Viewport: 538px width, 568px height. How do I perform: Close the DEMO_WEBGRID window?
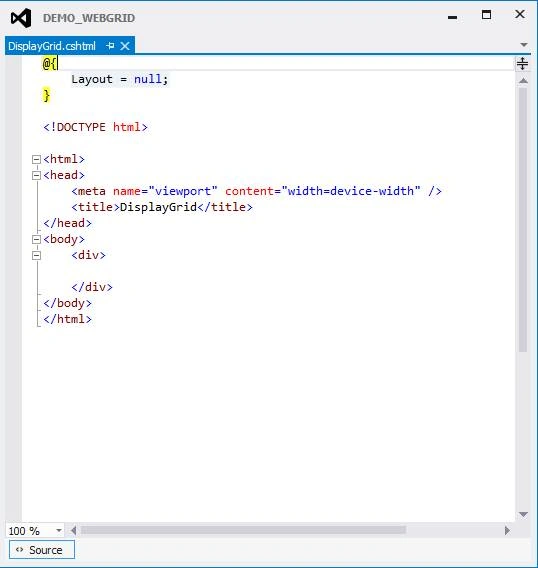coord(520,14)
